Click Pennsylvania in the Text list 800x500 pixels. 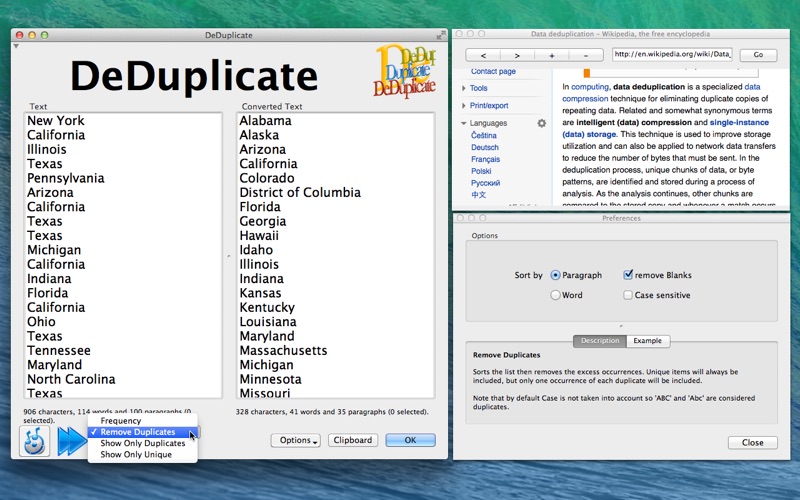[65, 178]
